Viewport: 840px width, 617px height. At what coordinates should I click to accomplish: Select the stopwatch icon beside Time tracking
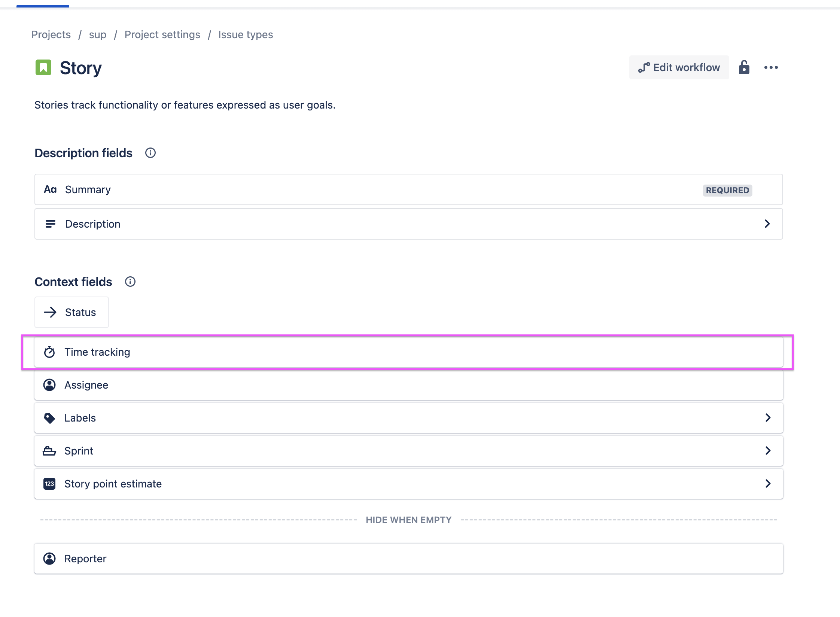[x=50, y=352]
